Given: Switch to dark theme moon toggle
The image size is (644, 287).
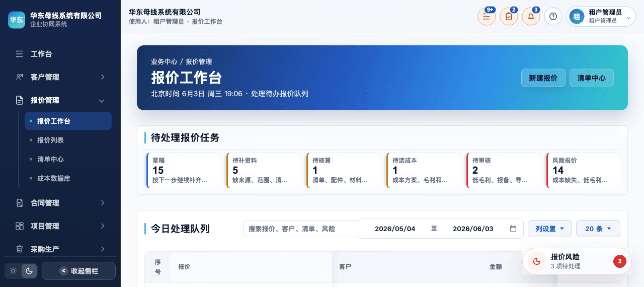Looking at the screenshot, I should point(29,271).
